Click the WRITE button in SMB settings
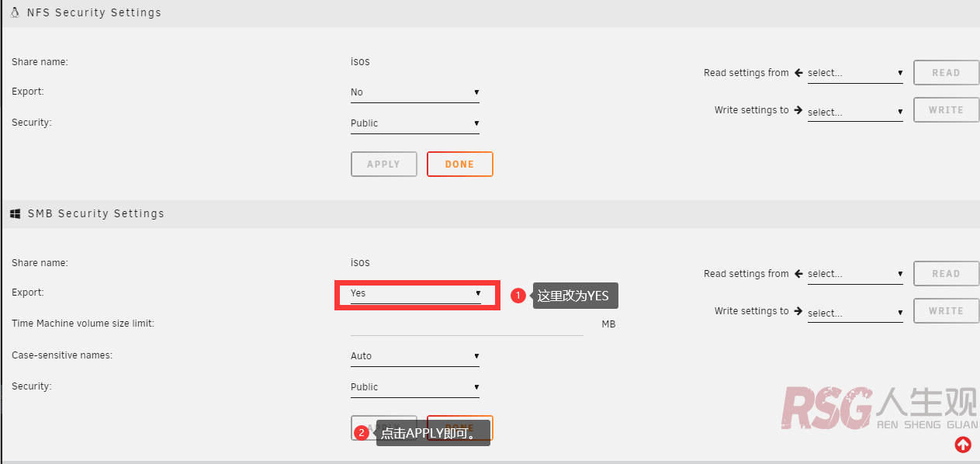The width and height of the screenshot is (980, 464). pyautogui.click(x=946, y=311)
